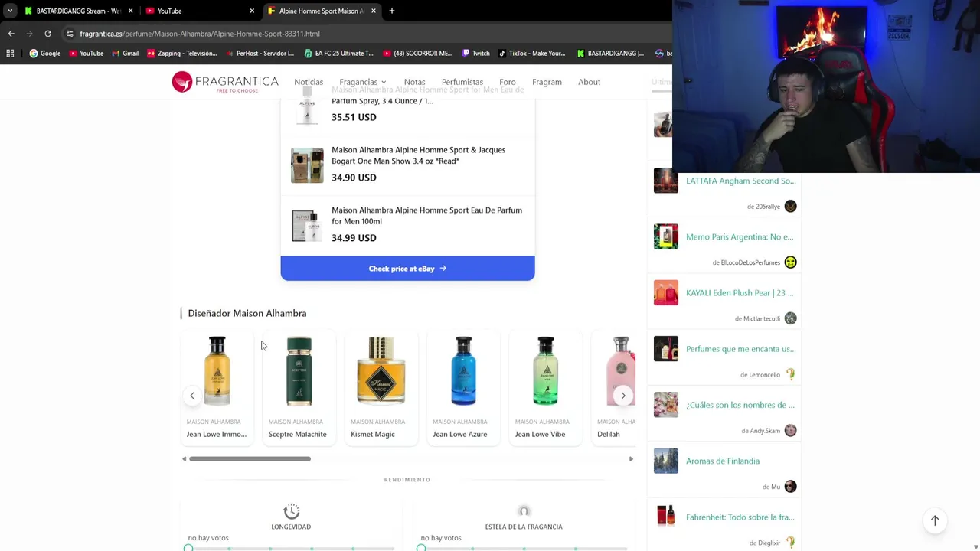Click the browser back arrow
980x551 pixels.
pyautogui.click(x=11, y=34)
